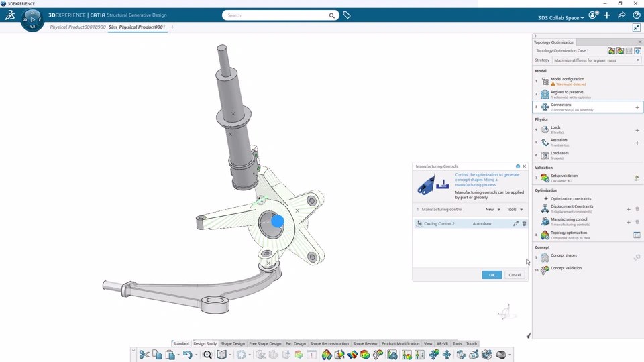The image size is (644, 362).
Task: Click the Undo arrow icon
Action: (187, 355)
